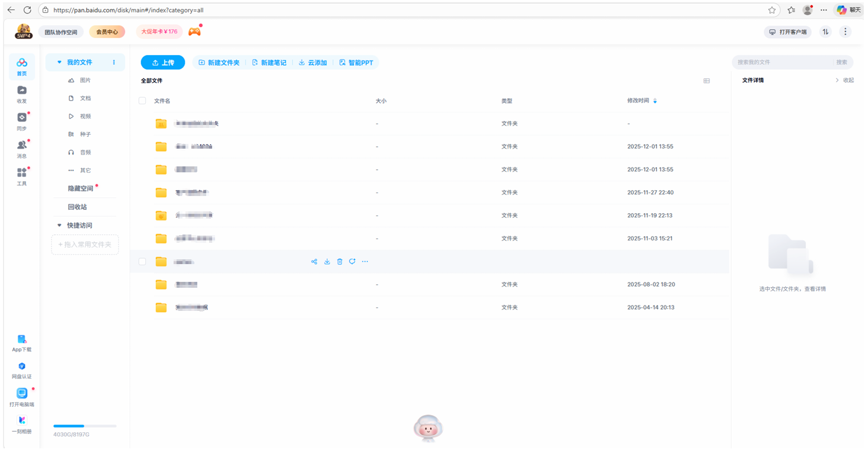Click the game controller promo icon

click(x=194, y=31)
